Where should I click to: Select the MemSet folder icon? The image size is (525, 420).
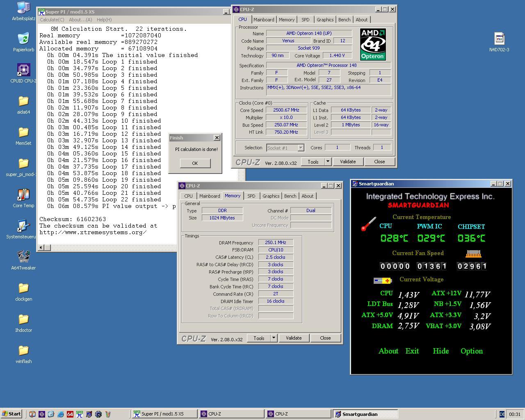(23, 132)
